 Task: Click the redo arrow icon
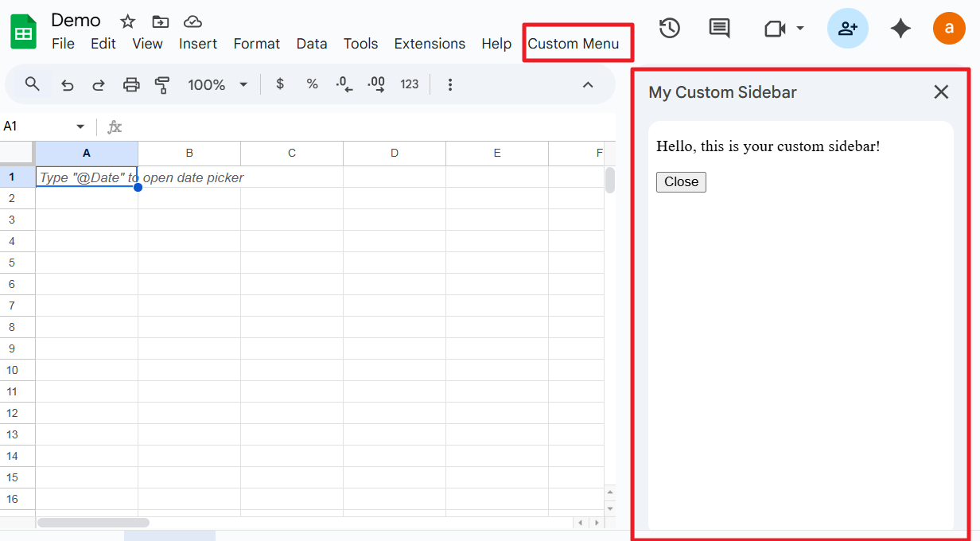coord(99,85)
